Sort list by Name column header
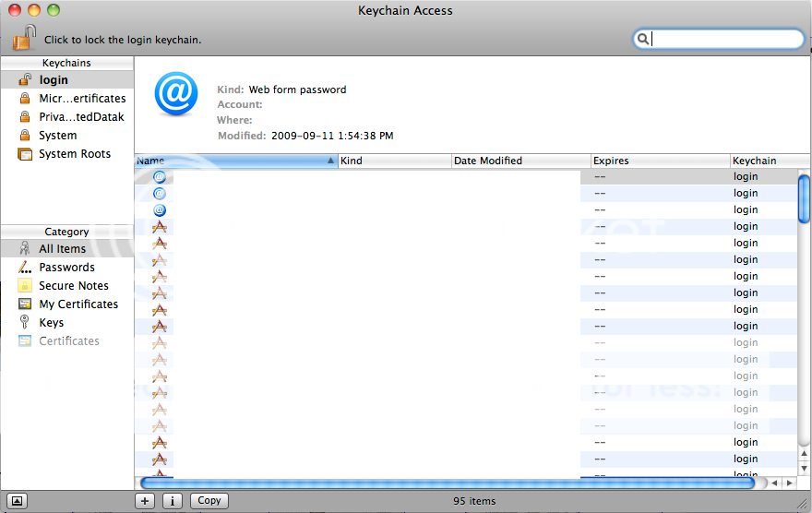Viewport: 812px width, 513px height. [x=231, y=161]
